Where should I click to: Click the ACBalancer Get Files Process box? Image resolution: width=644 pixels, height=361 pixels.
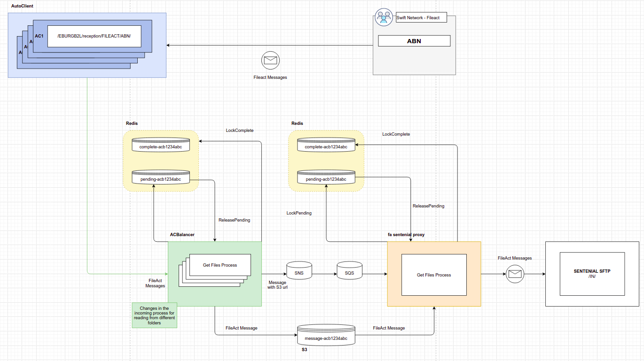click(x=220, y=265)
